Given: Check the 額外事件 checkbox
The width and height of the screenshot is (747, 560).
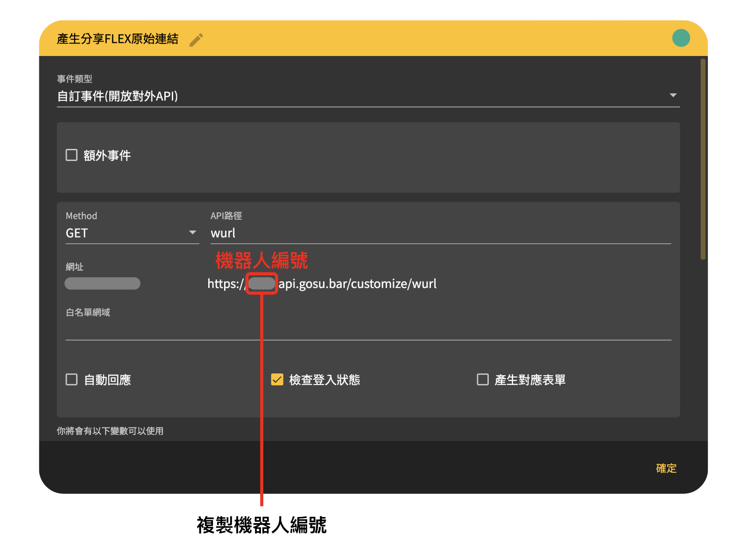Looking at the screenshot, I should tap(71, 155).
